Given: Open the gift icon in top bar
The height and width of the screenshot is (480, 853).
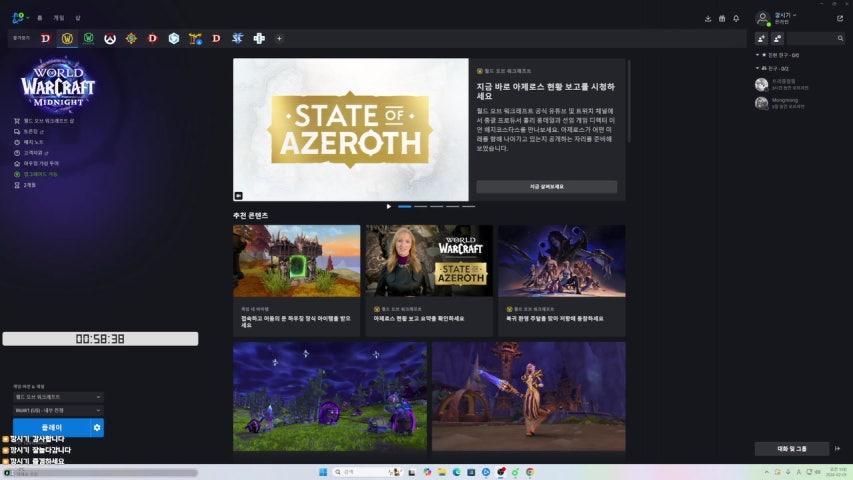Looking at the screenshot, I should tap(722, 18).
